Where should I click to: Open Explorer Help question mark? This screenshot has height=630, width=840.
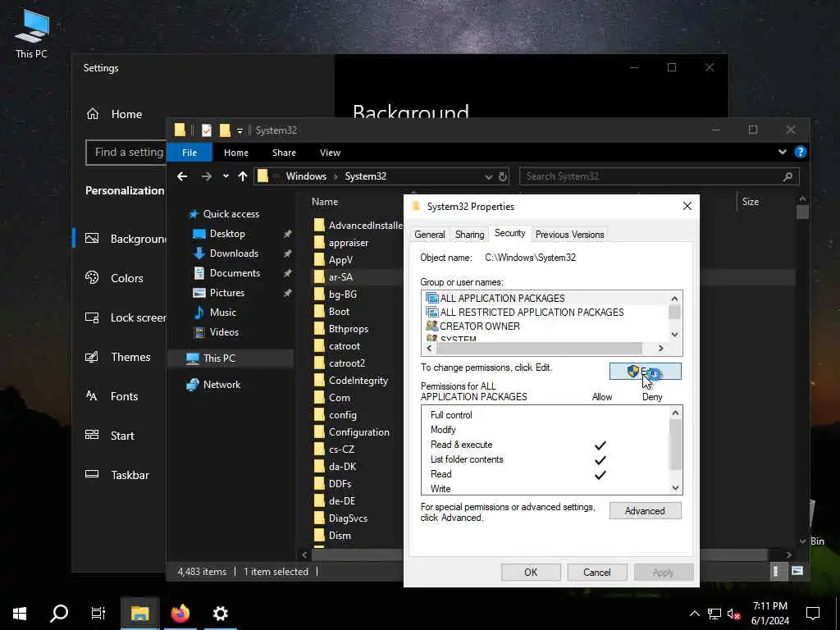(801, 152)
